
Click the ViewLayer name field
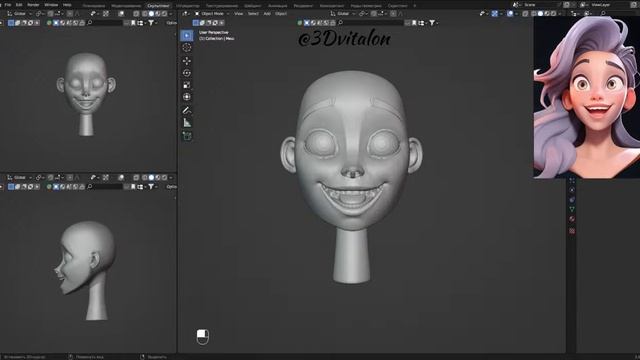click(x=609, y=4)
